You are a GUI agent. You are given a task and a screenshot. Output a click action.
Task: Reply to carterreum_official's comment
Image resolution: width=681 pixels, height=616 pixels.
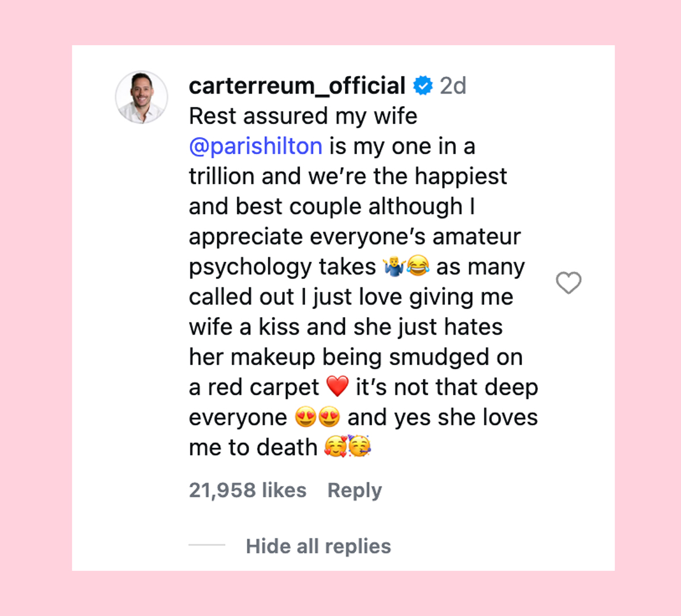tap(354, 490)
